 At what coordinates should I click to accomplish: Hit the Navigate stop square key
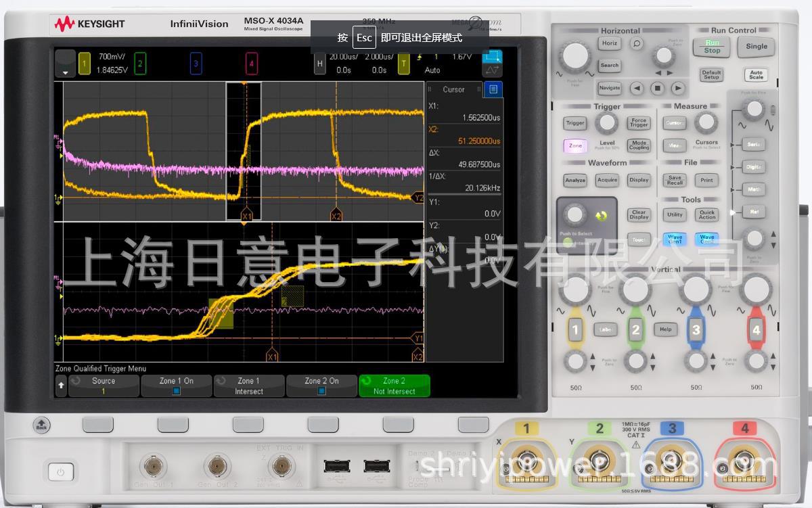(657, 88)
